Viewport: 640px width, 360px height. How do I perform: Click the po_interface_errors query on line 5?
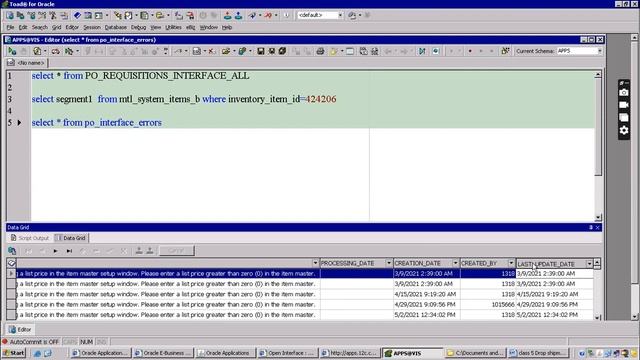coord(97,123)
